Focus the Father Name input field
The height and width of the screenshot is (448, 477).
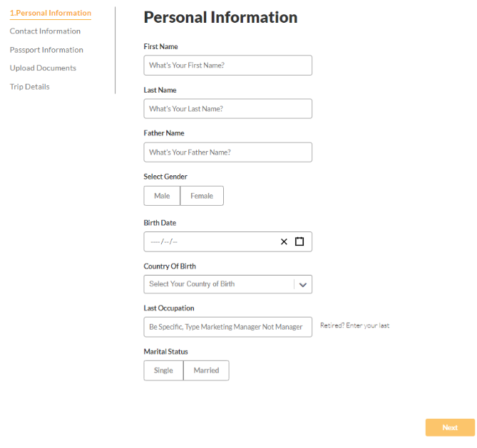pyautogui.click(x=228, y=152)
